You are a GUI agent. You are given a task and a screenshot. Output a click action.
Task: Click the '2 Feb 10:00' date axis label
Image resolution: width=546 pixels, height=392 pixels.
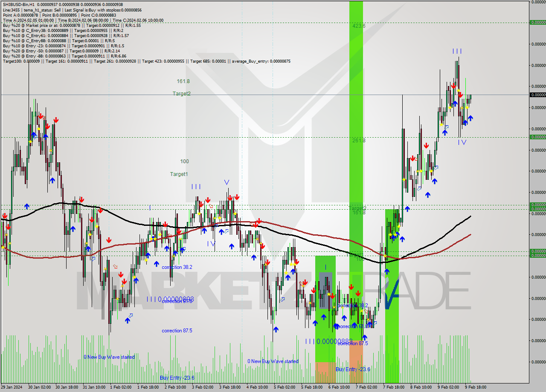click(175, 387)
